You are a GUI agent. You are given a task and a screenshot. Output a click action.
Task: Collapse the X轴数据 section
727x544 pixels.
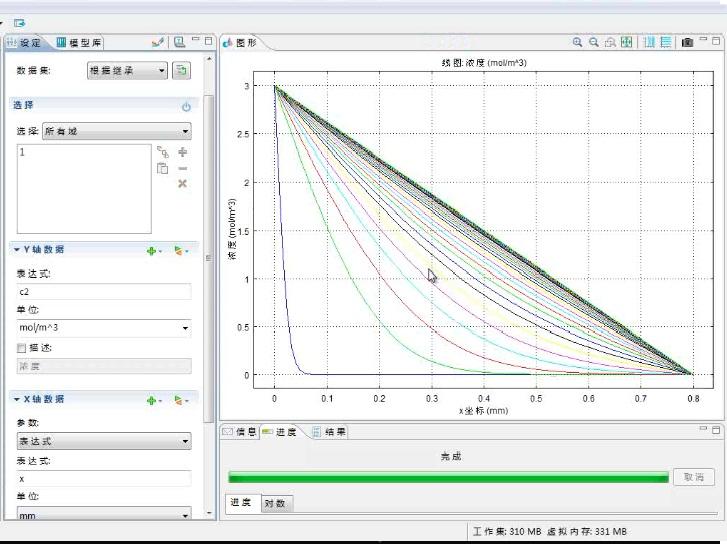[17, 399]
